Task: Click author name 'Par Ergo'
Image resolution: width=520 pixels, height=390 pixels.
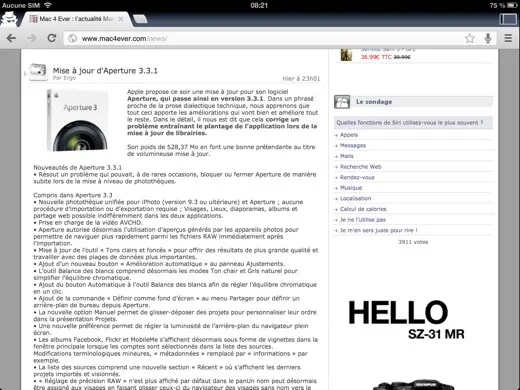Action: pos(64,78)
